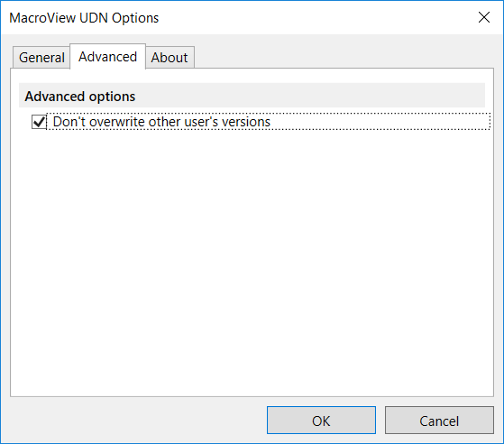View version info via the About tab
Viewport: 504px width, 444px height.
pos(170,58)
